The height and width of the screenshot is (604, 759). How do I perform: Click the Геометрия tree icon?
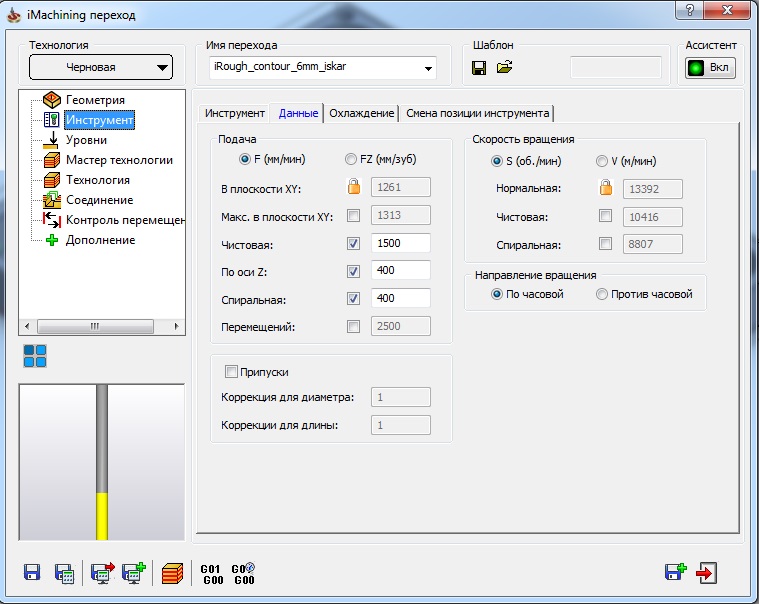tap(52, 100)
